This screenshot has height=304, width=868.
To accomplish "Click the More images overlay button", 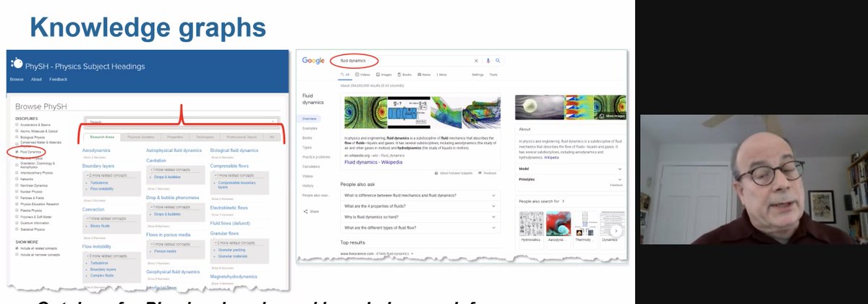I will tap(612, 115).
